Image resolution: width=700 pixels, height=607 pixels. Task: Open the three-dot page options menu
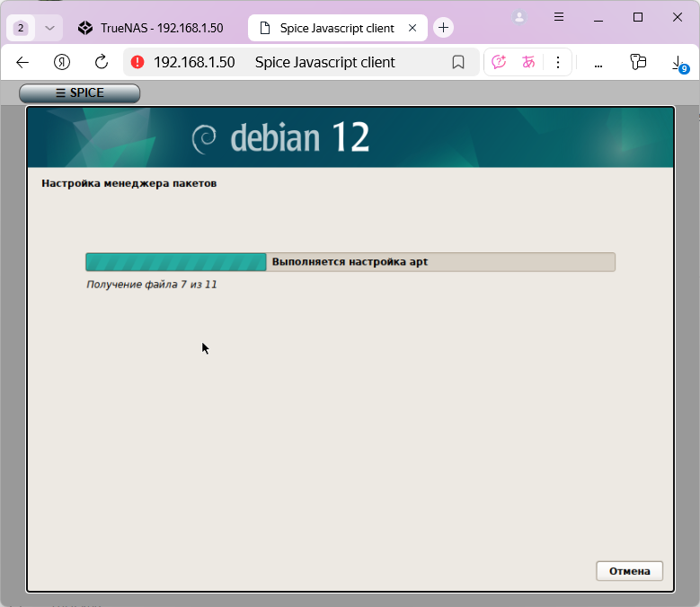[x=558, y=62]
